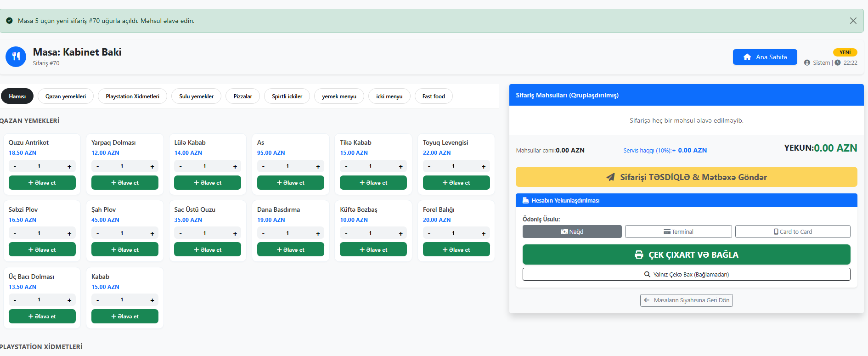Increase quantity of Quzu Antrikot
868x356 pixels.
click(69, 167)
